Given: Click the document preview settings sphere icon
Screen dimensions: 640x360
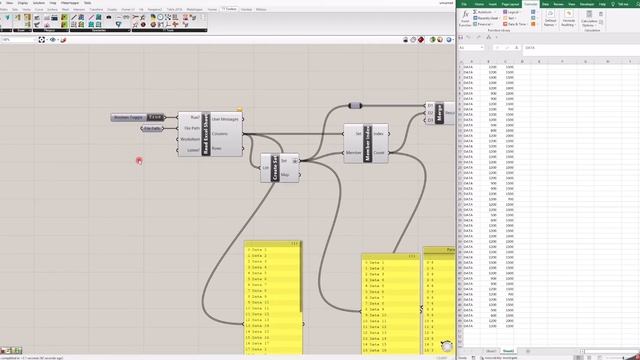Looking at the screenshot, I should click(x=440, y=40).
